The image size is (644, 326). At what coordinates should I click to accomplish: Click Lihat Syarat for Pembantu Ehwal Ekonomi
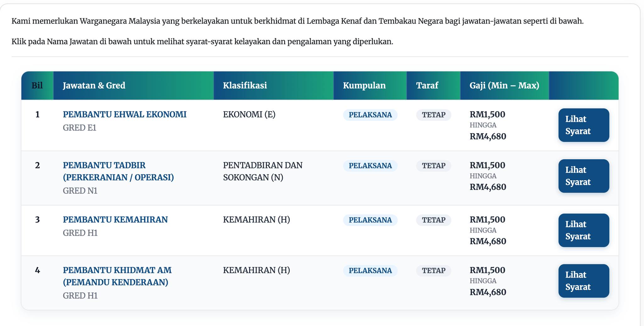(583, 125)
